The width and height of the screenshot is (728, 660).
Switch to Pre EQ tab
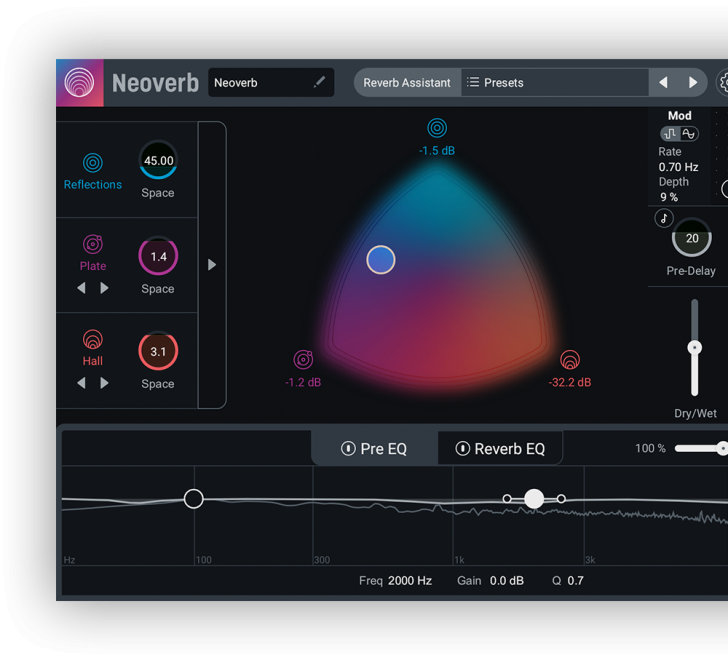coord(374,448)
